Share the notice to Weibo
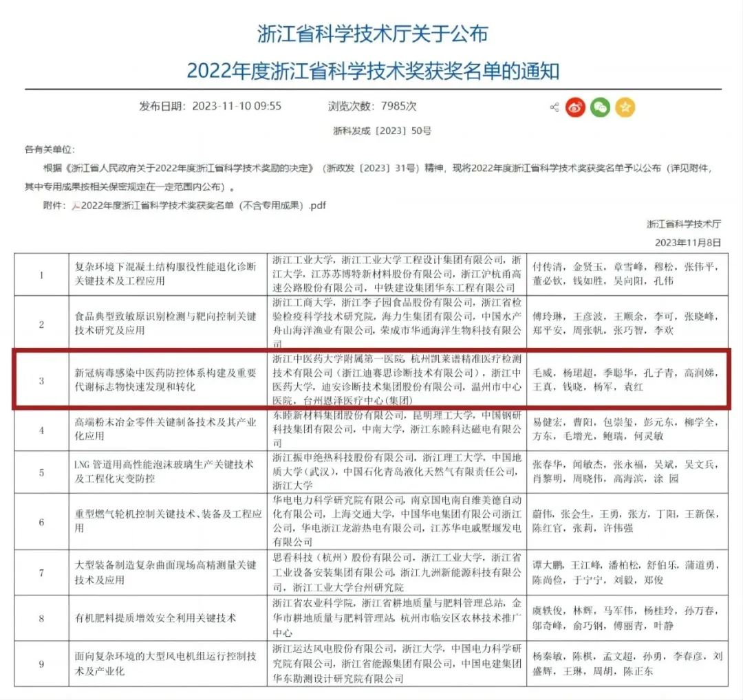This screenshot has width=743, height=700. [575, 107]
